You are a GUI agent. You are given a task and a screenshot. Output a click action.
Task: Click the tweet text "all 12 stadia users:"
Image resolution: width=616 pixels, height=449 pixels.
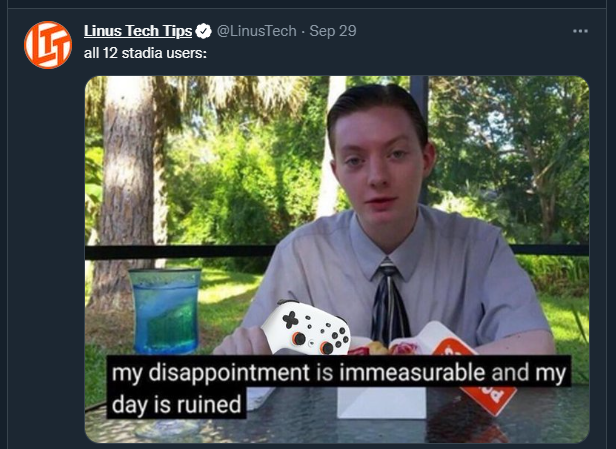[145, 53]
